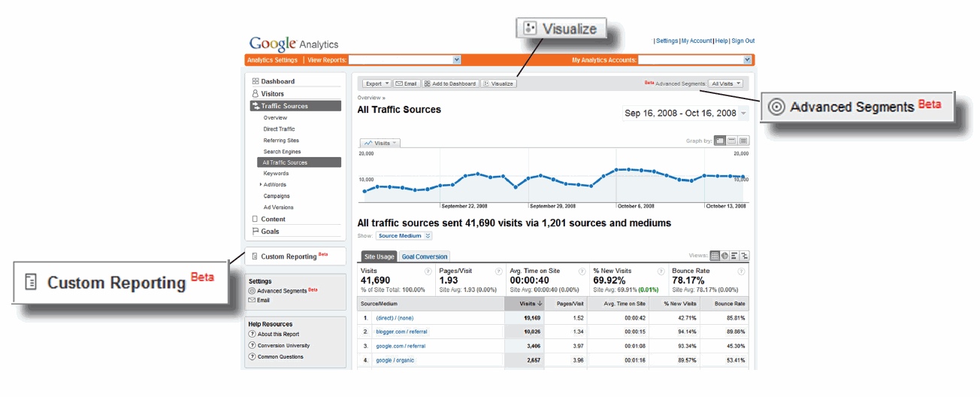Select the pie chart view icon

(724, 256)
